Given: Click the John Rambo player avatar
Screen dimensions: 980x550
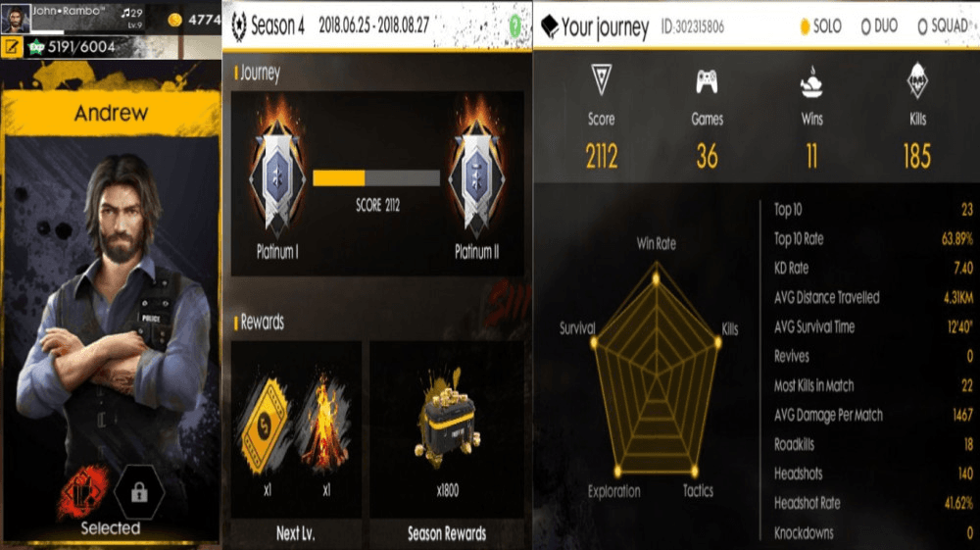Looking at the screenshot, I should [x=16, y=18].
